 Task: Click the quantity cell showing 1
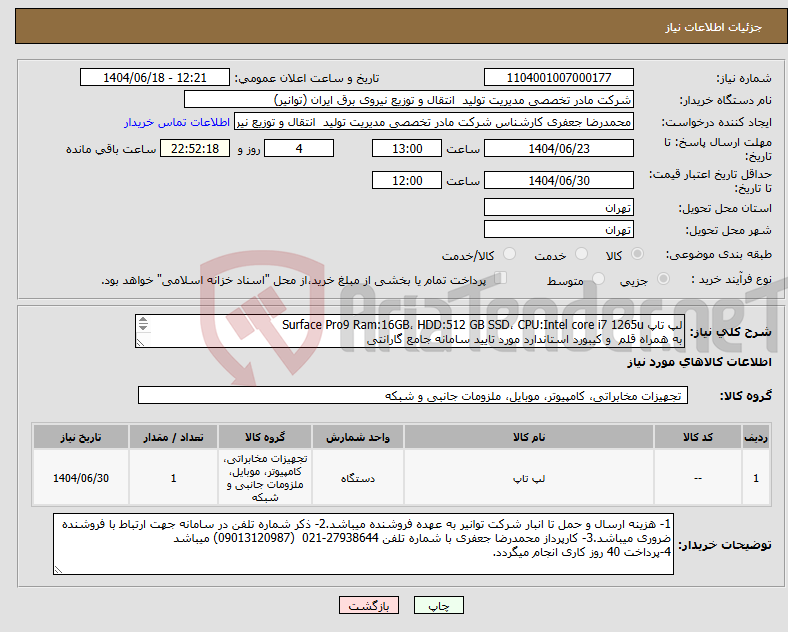[173, 478]
